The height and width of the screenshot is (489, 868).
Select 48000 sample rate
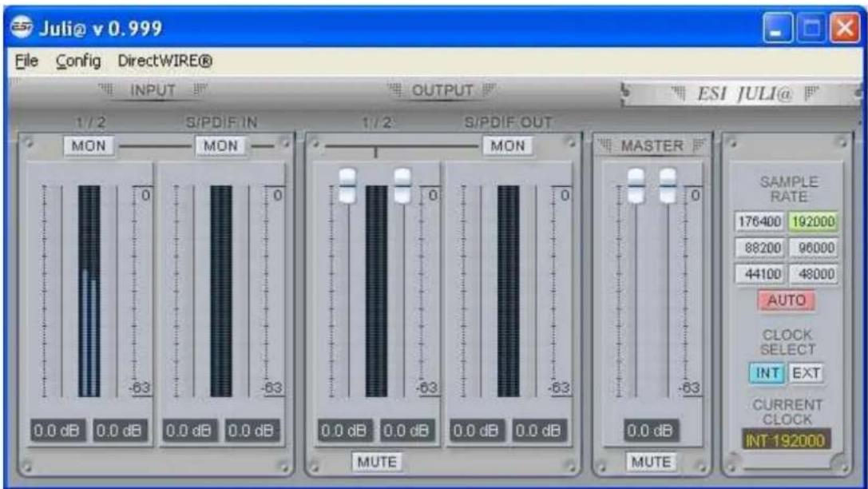(813, 273)
